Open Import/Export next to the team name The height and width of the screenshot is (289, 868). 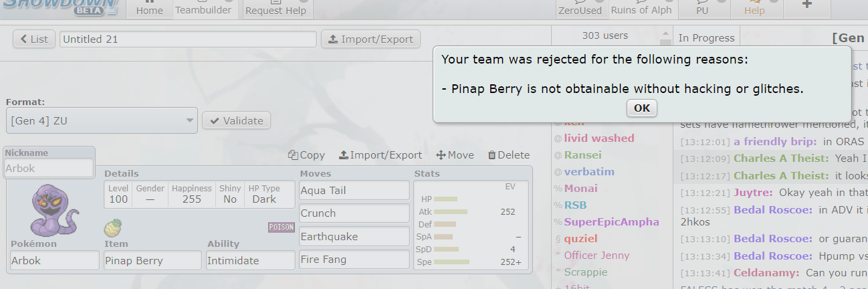click(x=371, y=39)
